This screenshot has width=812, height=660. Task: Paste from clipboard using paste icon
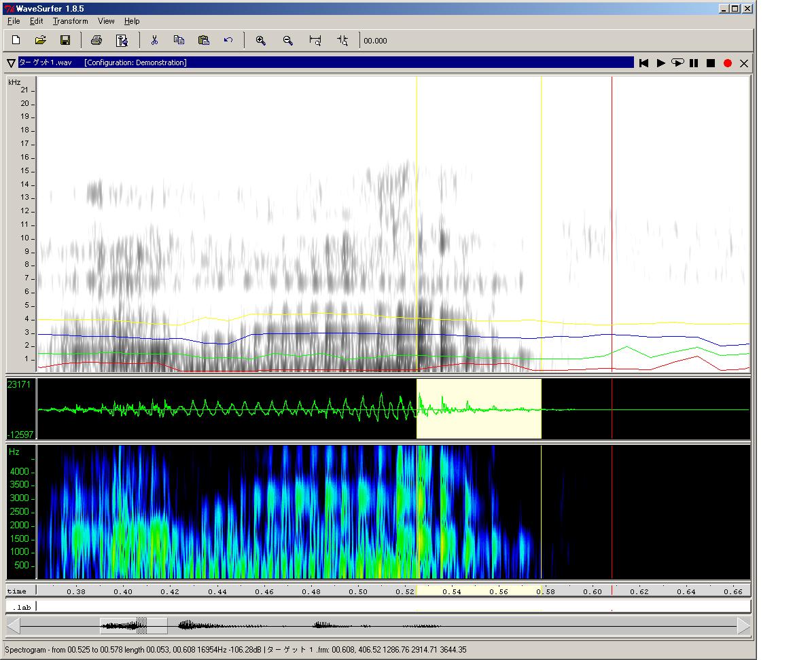(203, 41)
